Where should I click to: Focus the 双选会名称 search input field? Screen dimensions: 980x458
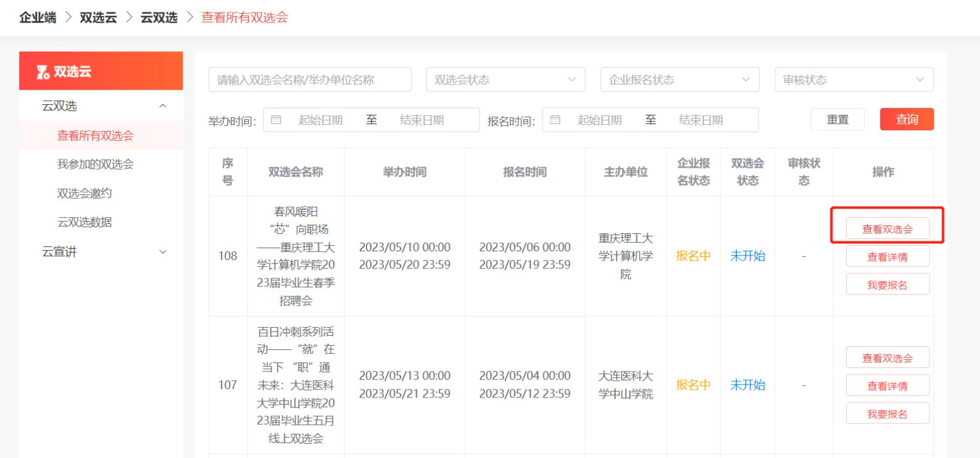tap(310, 80)
